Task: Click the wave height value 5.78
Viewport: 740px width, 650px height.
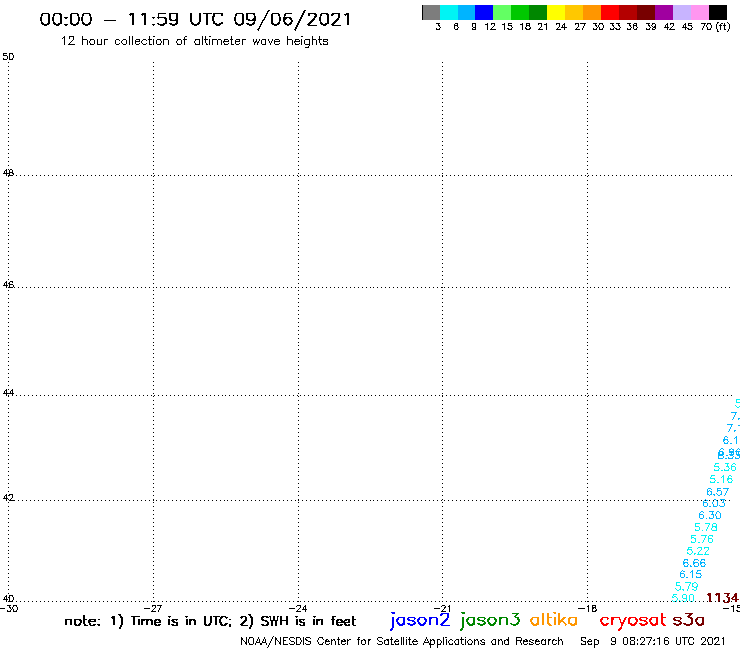Action: pyautogui.click(x=706, y=527)
